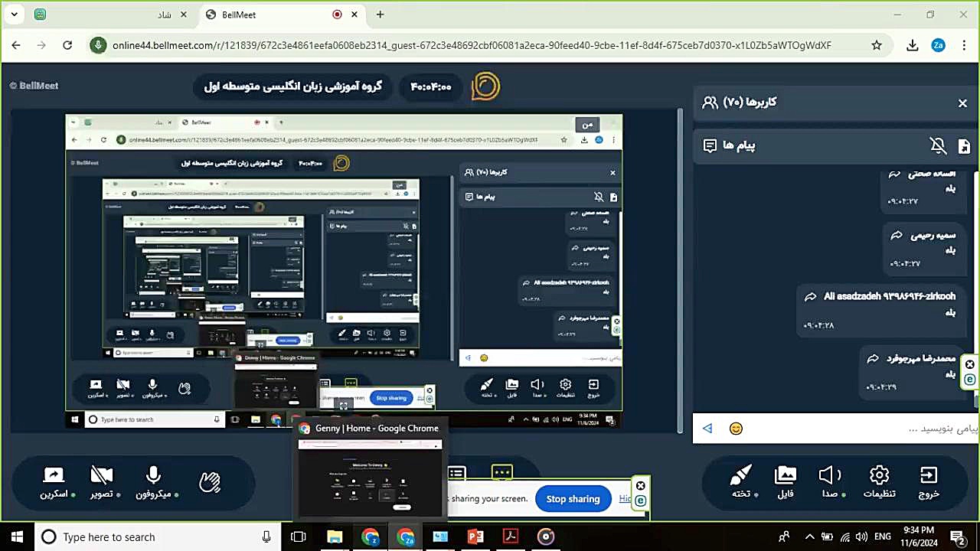This screenshot has width=980, height=551.
Task: Open the Chrome three-dot menu
Action: click(963, 46)
